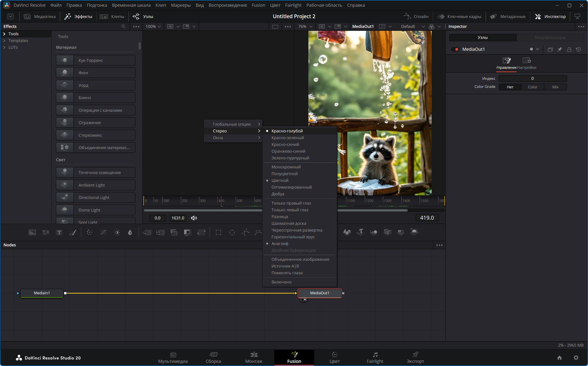Click the Индекс value field
This screenshot has width=588, height=366.
532,78
